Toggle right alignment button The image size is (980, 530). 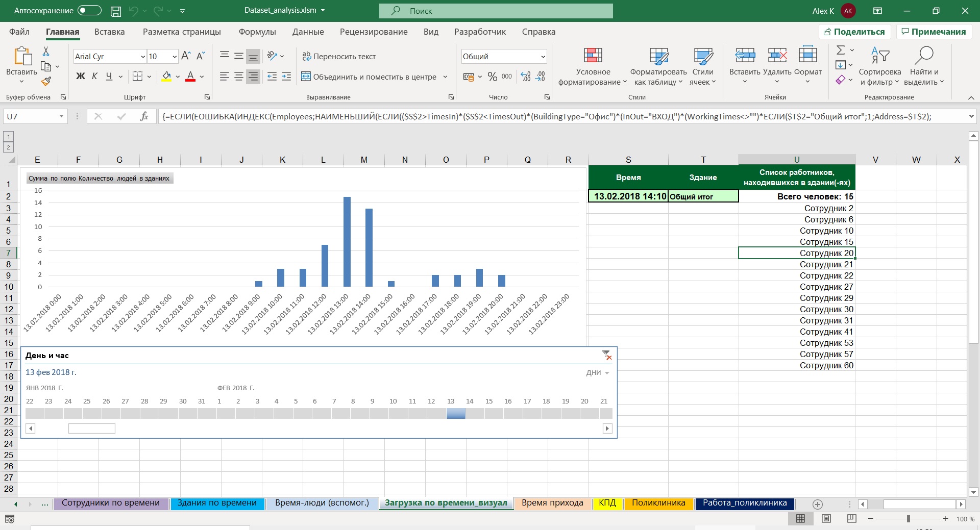(253, 77)
